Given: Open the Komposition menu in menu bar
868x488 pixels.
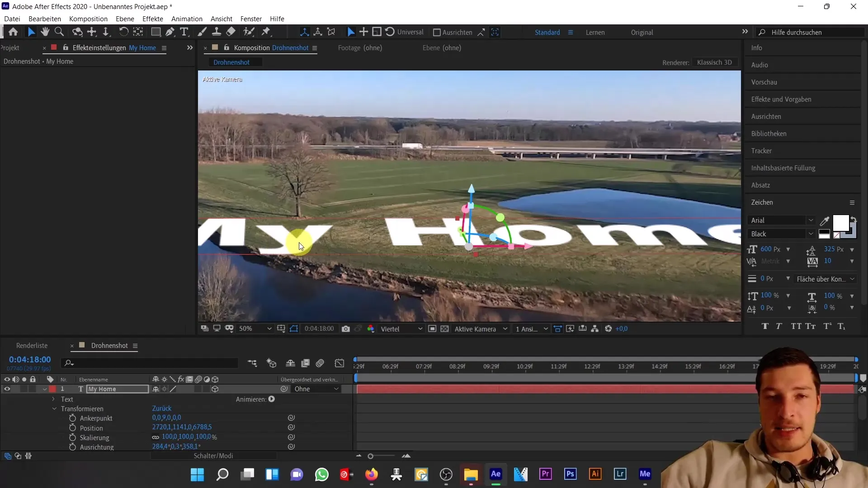Looking at the screenshot, I should (88, 19).
